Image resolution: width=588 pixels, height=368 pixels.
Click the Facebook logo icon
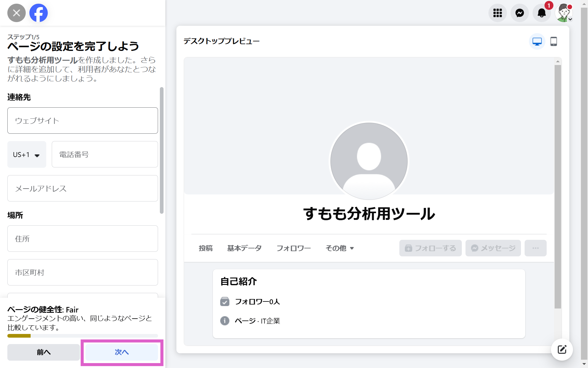click(x=39, y=13)
